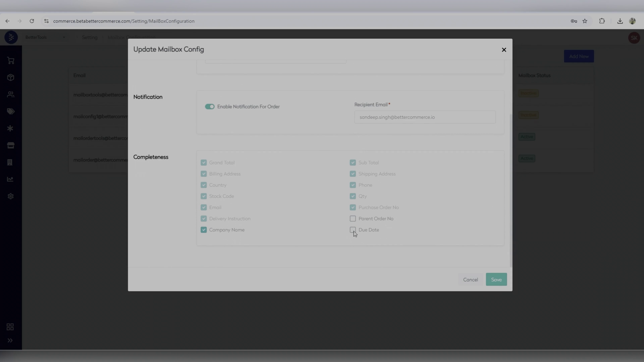Click the products box sidebar icon
The image size is (644, 362).
pyautogui.click(x=11, y=77)
